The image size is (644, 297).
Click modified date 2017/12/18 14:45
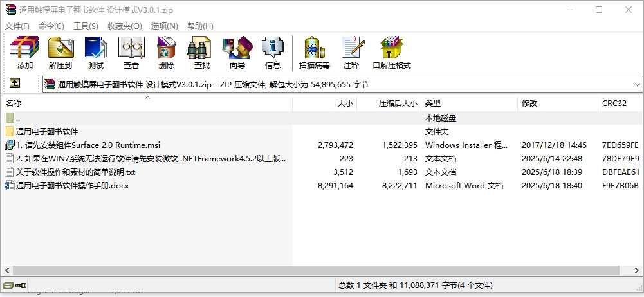pyautogui.click(x=554, y=145)
